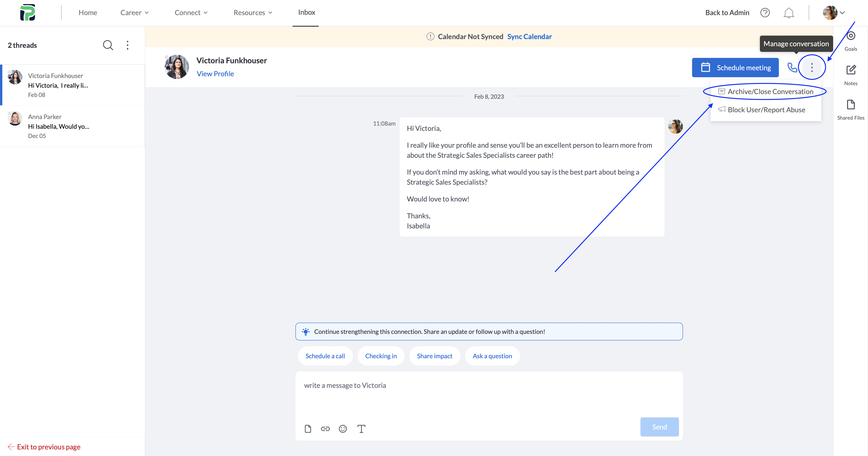Click the Victoria Funkhouser conversation header name
The width and height of the screenshot is (868, 456).
[x=232, y=60]
